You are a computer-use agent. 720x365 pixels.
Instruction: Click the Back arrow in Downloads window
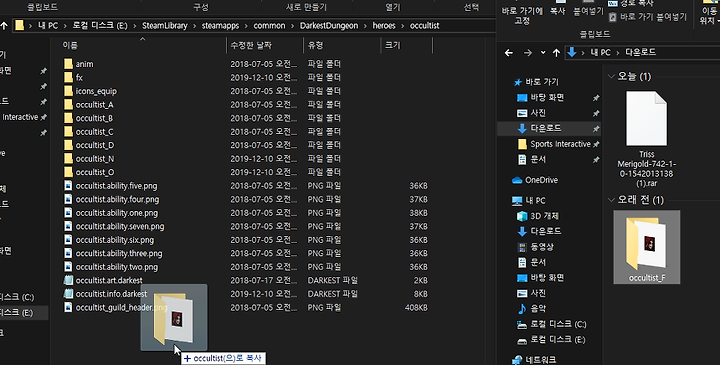pos(509,53)
